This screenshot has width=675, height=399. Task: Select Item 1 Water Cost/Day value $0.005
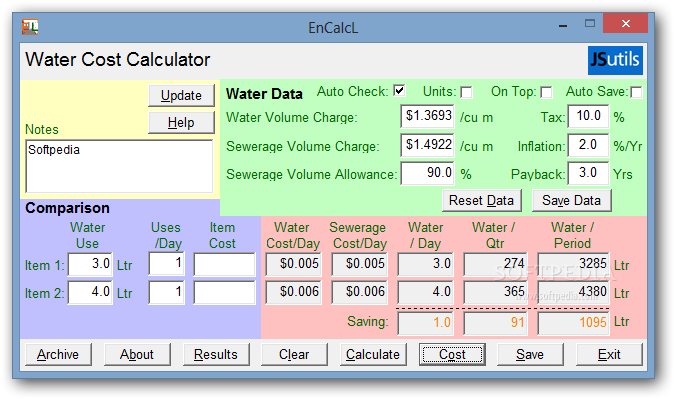[294, 264]
